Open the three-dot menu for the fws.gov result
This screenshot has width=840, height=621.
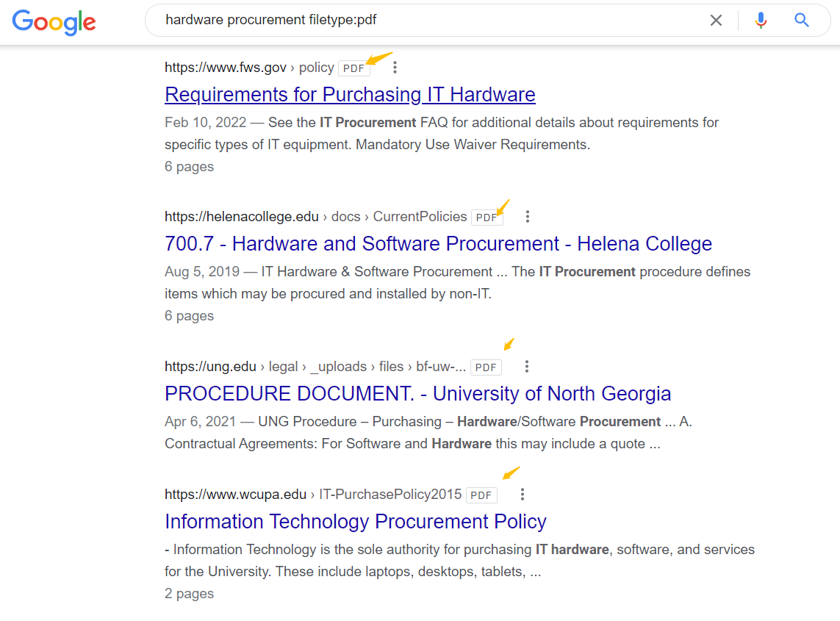(x=395, y=67)
